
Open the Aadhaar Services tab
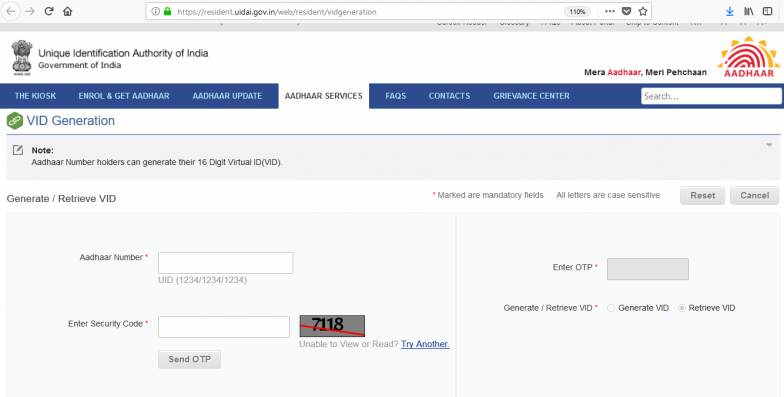324,96
